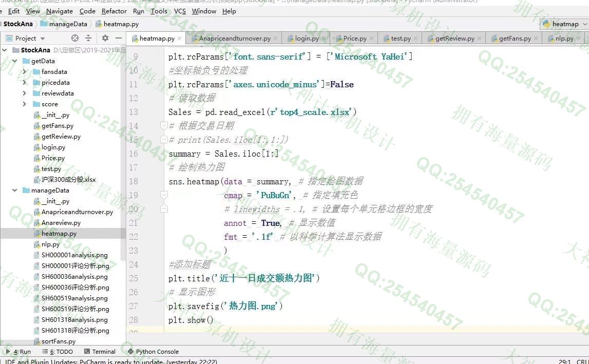The image size is (589, 364).
Task: Select getFans.py in project tree
Action: coord(58,126)
